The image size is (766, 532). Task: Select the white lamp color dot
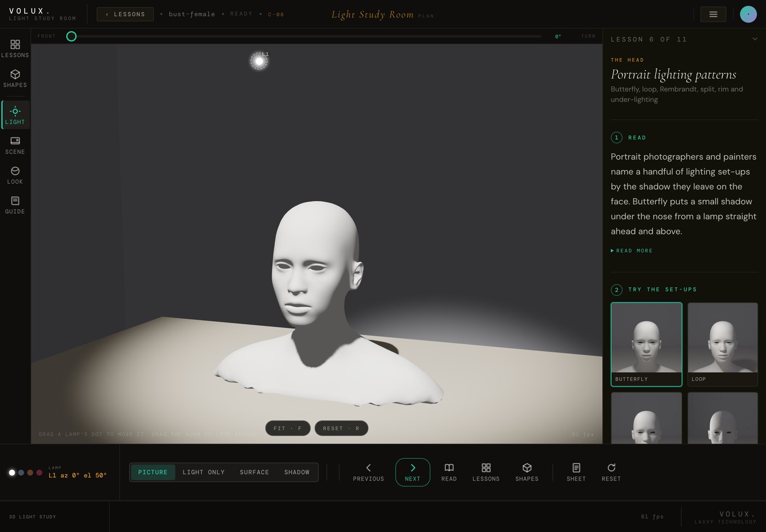click(12, 472)
